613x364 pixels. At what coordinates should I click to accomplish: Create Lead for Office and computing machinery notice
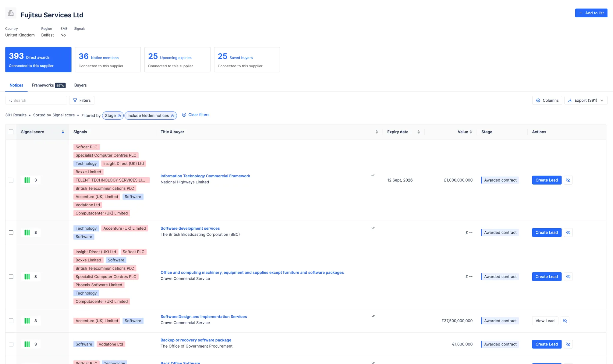tap(547, 277)
